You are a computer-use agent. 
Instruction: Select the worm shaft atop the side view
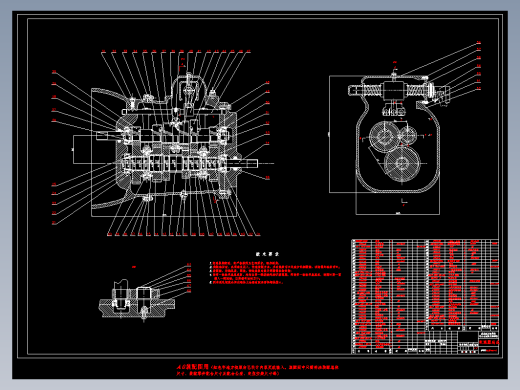pyautogui.click(x=399, y=90)
